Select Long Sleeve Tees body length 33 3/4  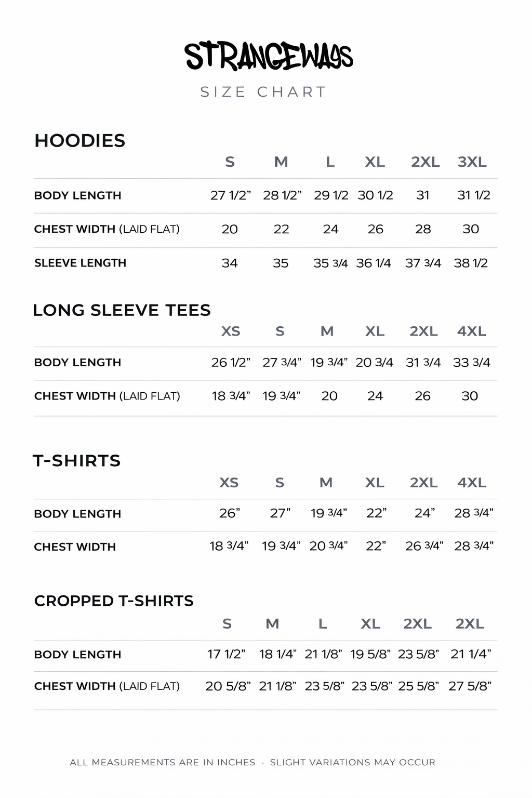472,363
